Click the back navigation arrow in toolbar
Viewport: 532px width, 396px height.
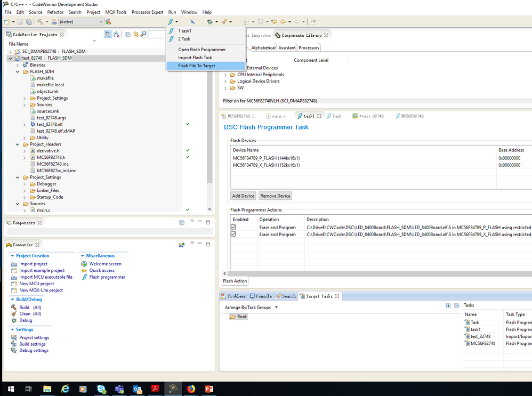click(x=283, y=22)
